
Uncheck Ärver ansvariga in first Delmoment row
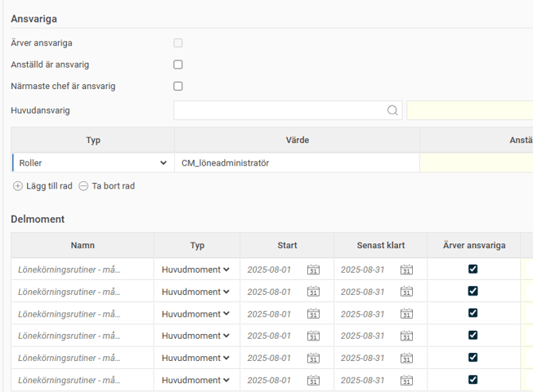coord(473,270)
